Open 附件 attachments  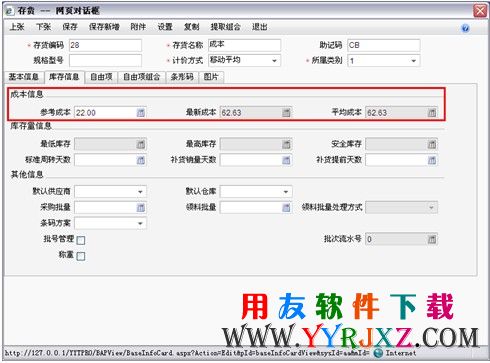tap(138, 27)
